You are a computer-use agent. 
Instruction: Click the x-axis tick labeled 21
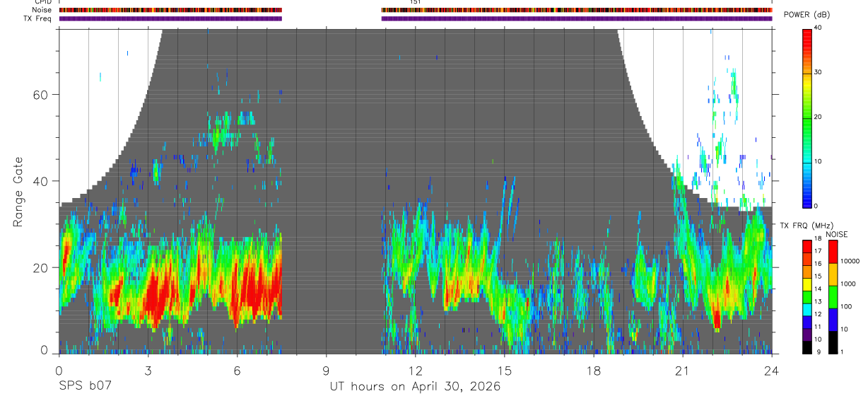(x=683, y=371)
